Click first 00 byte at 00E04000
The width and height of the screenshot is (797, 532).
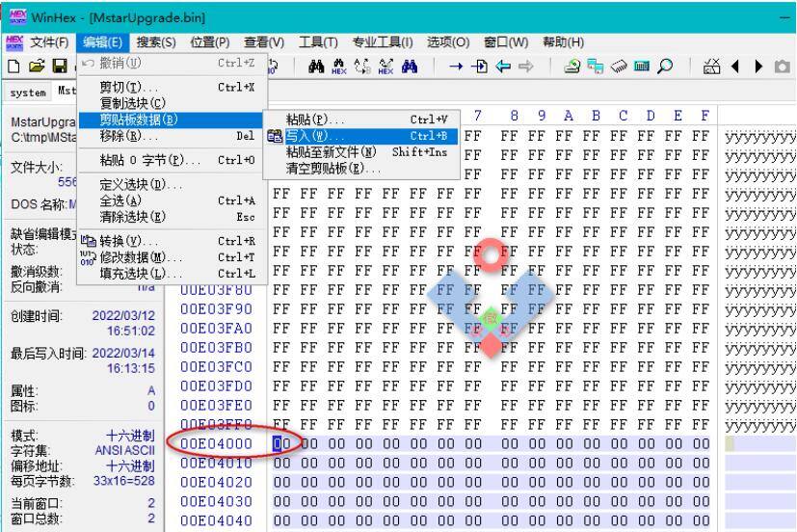281,443
